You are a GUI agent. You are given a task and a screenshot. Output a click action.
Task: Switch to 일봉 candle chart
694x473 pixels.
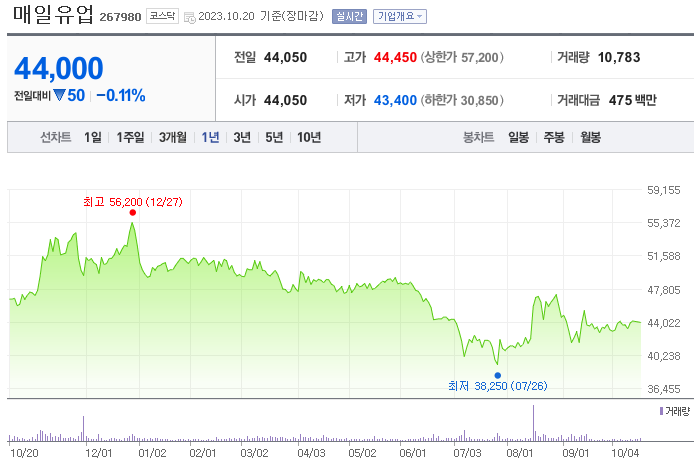(x=518, y=138)
